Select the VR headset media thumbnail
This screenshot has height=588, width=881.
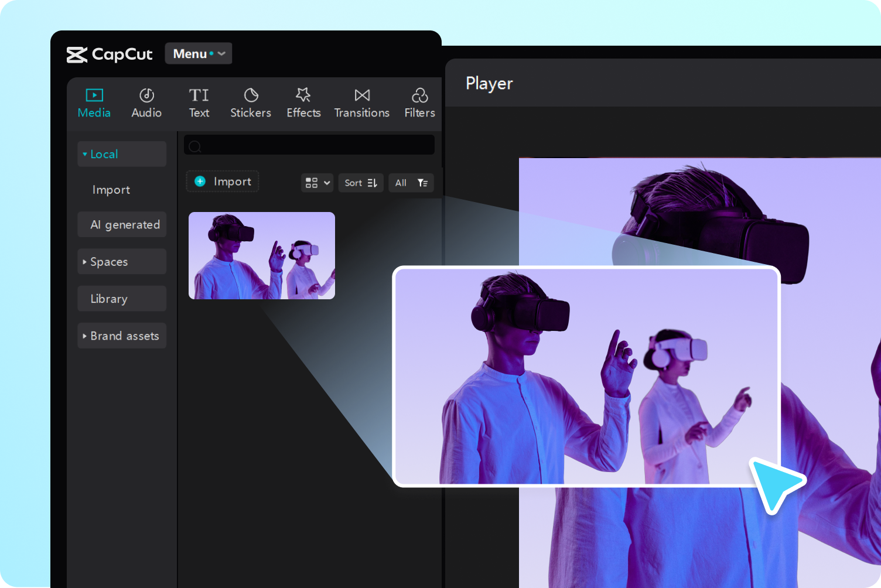[x=261, y=256]
